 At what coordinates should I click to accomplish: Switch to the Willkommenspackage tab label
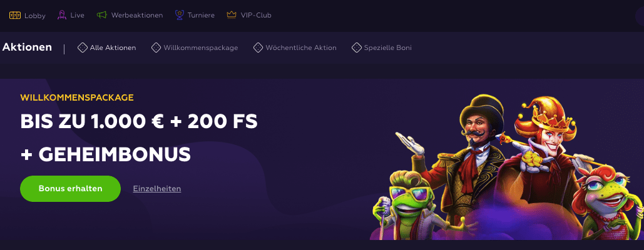pos(200,47)
